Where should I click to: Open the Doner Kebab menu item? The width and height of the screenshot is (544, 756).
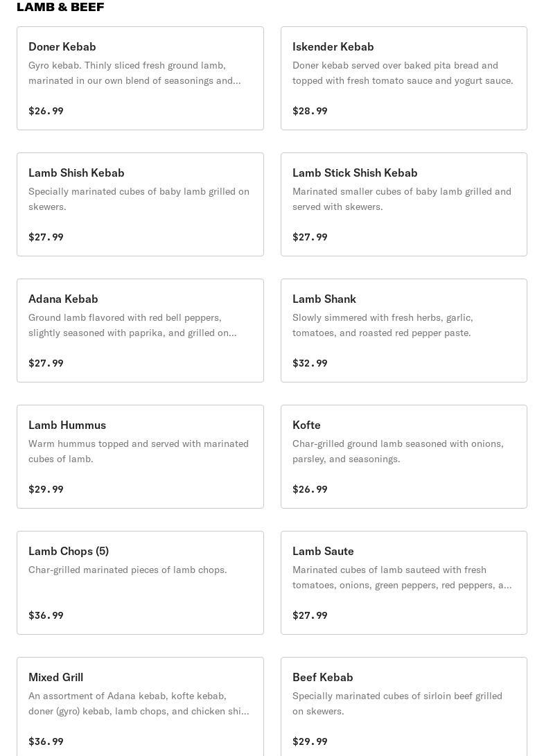tap(140, 78)
